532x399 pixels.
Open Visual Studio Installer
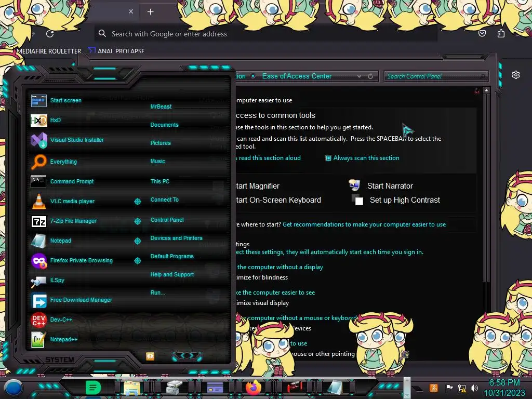tap(67, 140)
